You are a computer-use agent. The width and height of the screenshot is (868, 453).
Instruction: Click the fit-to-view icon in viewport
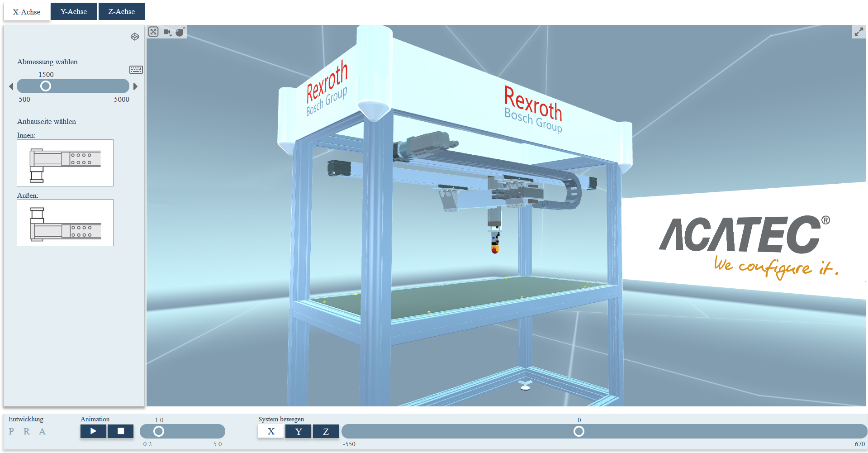[153, 32]
